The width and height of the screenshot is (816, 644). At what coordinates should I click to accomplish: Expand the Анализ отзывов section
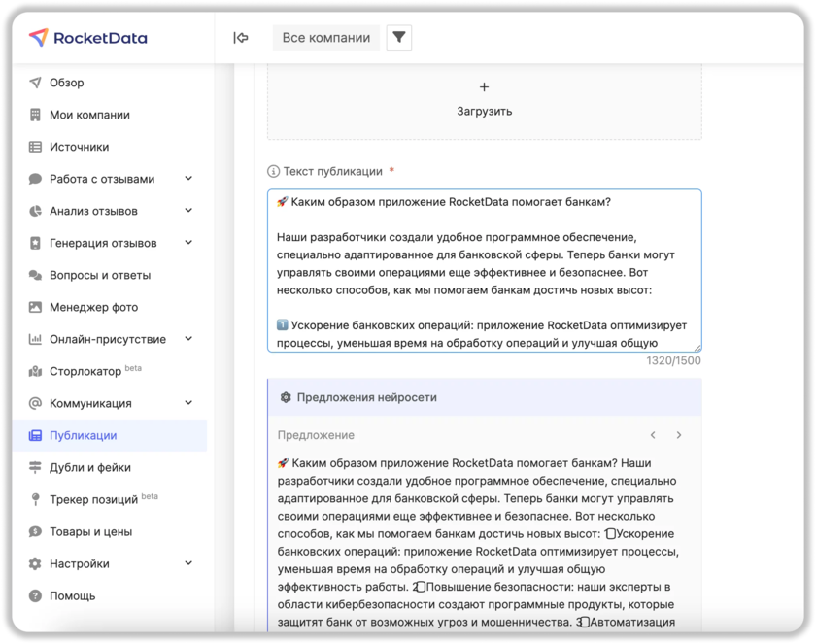point(188,211)
